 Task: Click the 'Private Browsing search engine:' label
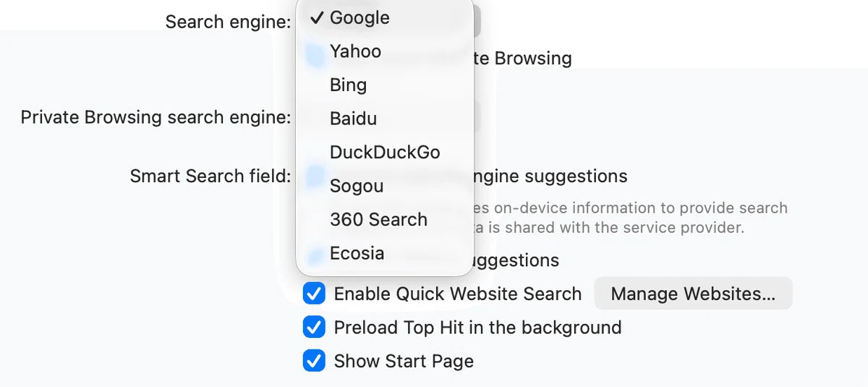point(156,117)
